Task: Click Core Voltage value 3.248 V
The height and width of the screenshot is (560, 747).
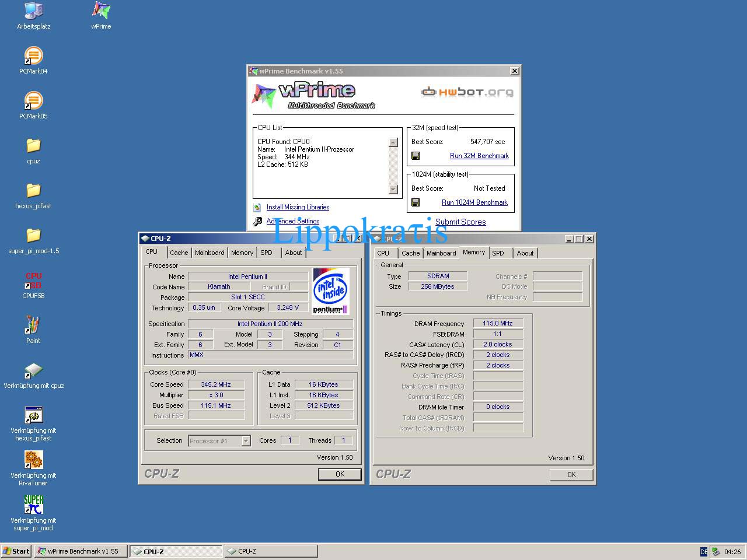Action: [x=288, y=307]
